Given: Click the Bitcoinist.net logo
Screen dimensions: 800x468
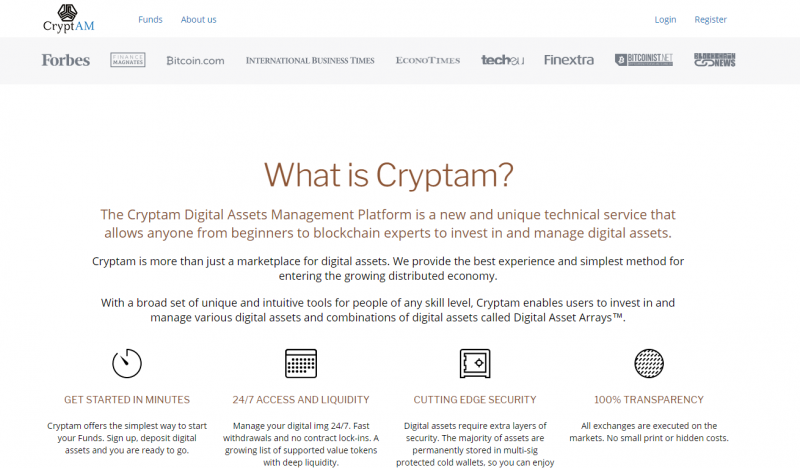Looking at the screenshot, I should (x=643, y=60).
